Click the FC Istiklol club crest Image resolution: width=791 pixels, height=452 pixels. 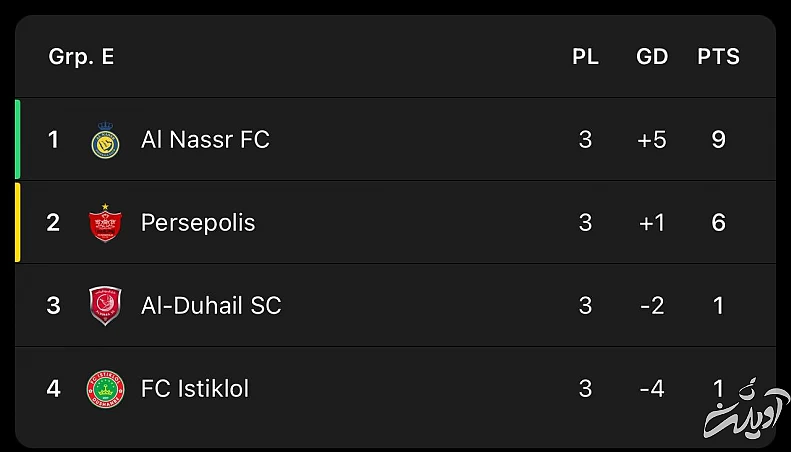click(x=105, y=388)
